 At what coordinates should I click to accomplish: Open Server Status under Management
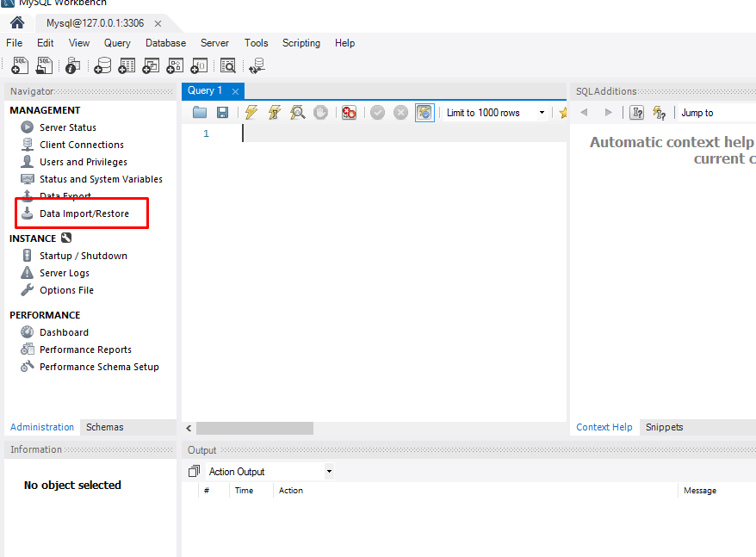(67, 127)
